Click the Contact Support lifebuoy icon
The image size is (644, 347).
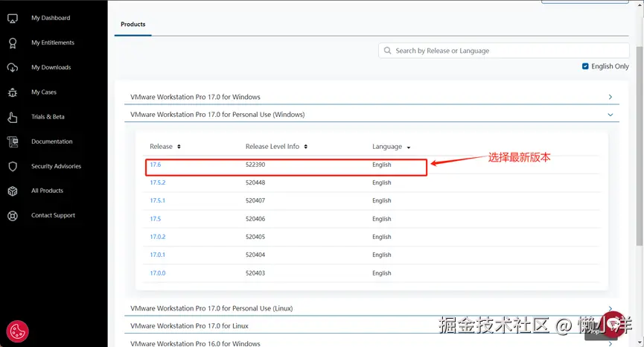[13, 216]
